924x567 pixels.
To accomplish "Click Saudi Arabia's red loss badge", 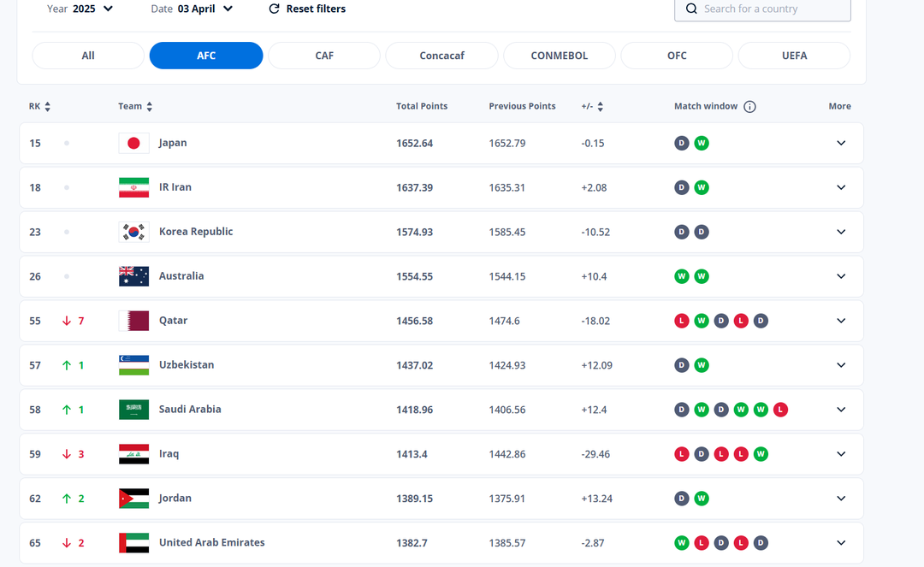I will pyautogui.click(x=780, y=410).
